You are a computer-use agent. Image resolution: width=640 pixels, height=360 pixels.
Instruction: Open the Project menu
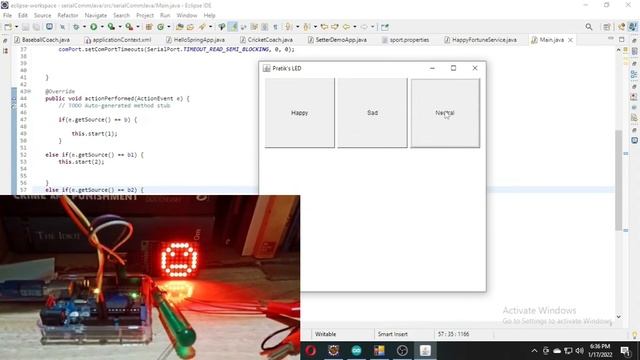click(145, 15)
